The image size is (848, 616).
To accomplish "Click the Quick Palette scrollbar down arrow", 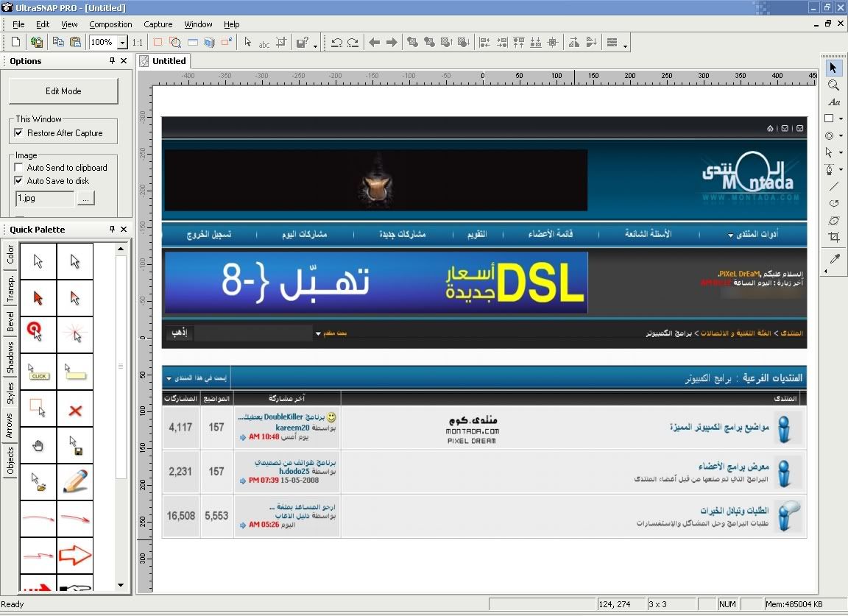I will 121,584.
